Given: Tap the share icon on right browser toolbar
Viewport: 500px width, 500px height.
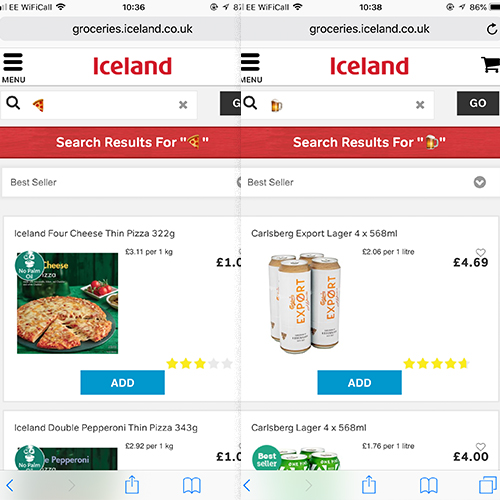Looking at the screenshot, I should [369, 485].
